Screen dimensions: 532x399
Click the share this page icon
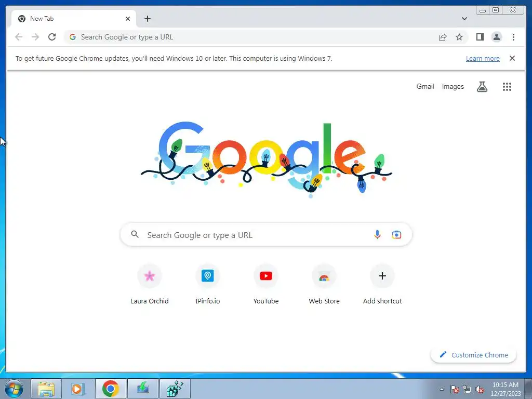pyautogui.click(x=443, y=37)
